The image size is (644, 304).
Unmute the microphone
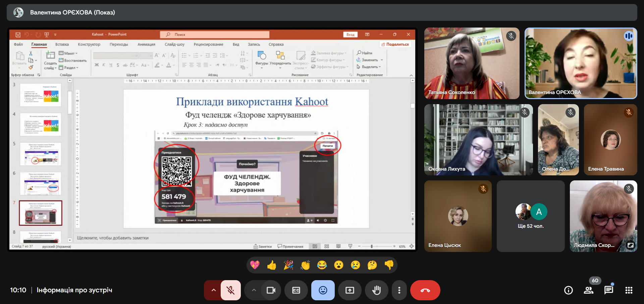point(230,290)
